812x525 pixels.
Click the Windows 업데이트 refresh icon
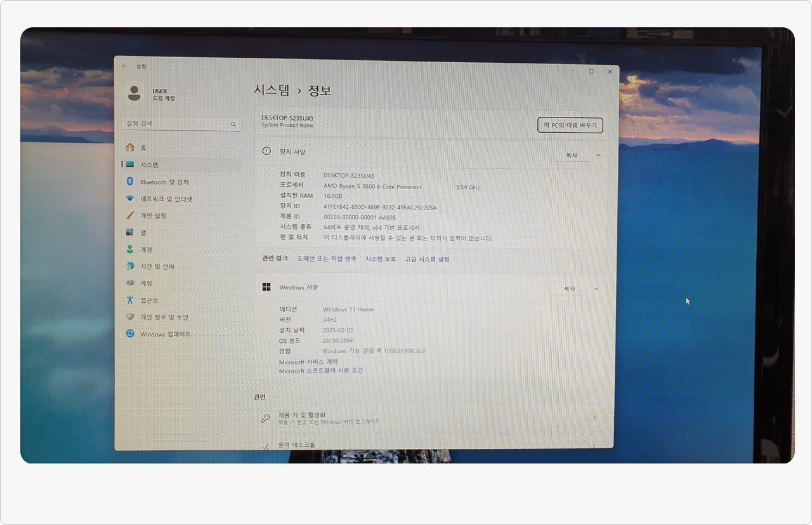click(x=130, y=333)
